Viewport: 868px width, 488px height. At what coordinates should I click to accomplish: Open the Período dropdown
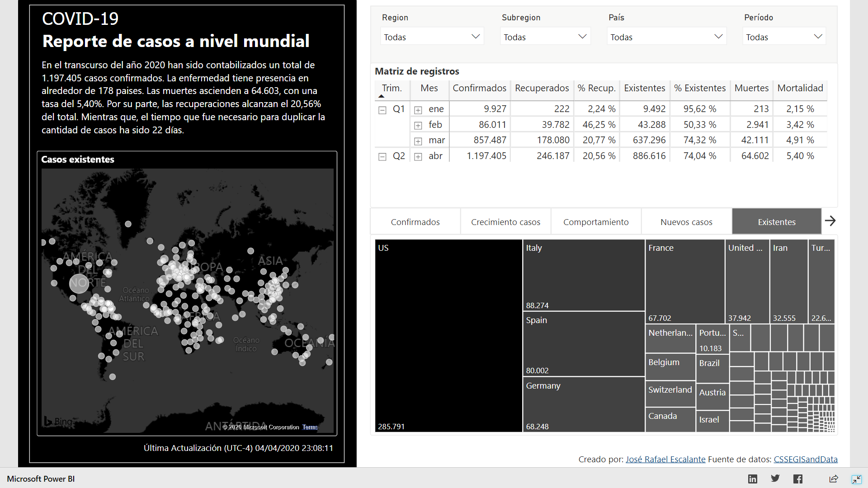[784, 37]
